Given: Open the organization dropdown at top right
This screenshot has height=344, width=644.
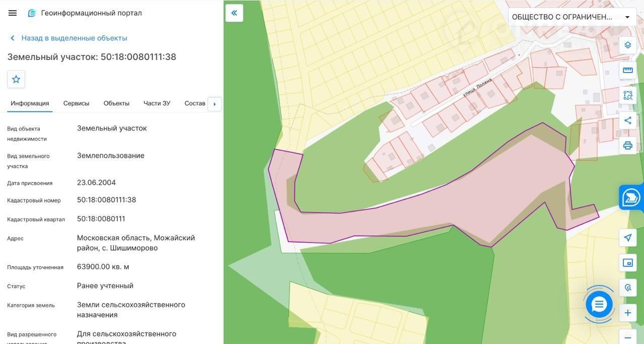Looking at the screenshot, I should click(x=572, y=17).
